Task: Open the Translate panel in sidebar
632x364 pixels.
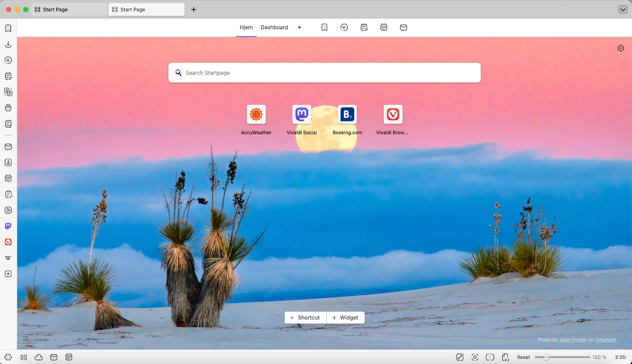Action: (x=8, y=92)
